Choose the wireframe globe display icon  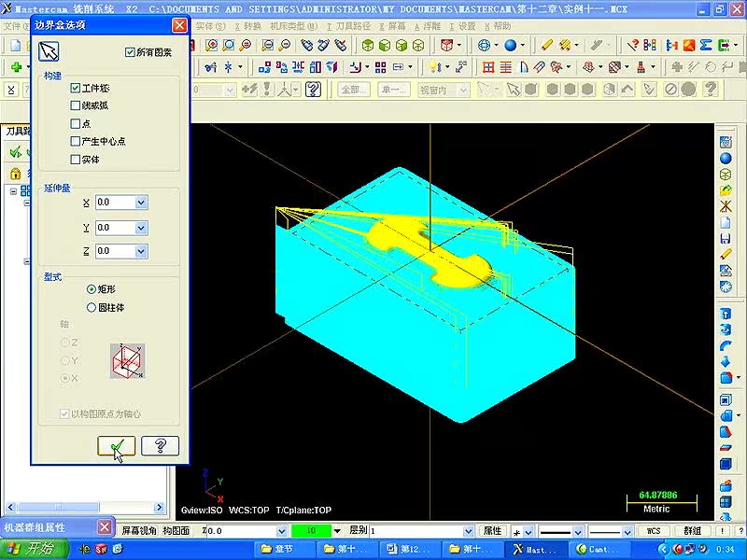(484, 45)
